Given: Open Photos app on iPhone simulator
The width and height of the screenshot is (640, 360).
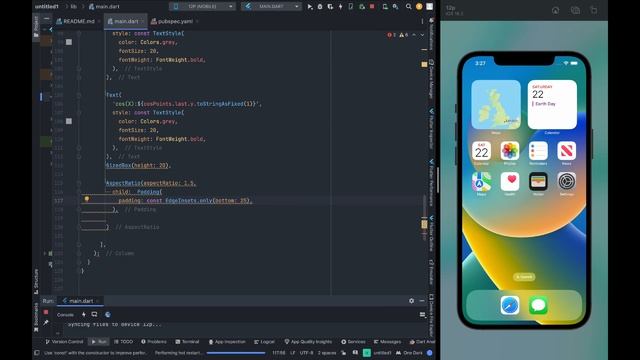Looking at the screenshot, I should [x=510, y=151].
